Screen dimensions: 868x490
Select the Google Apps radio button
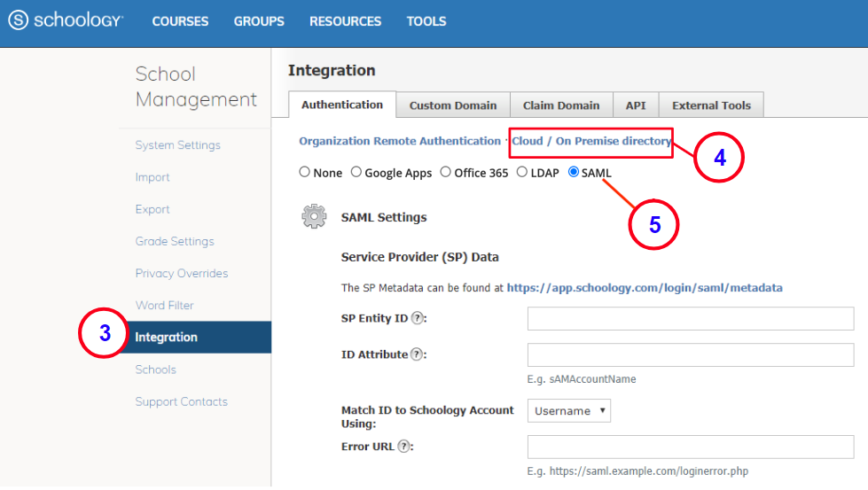click(x=356, y=173)
